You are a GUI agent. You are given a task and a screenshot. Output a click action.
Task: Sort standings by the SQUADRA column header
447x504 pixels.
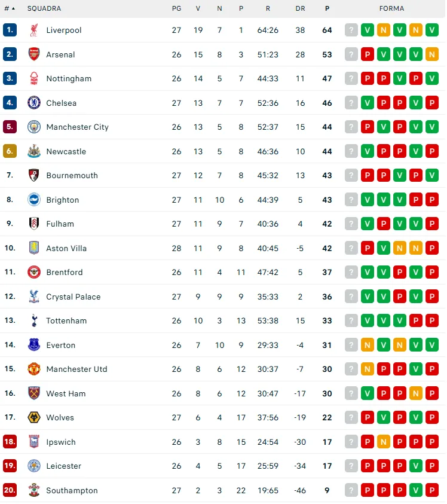pyautogui.click(x=44, y=9)
